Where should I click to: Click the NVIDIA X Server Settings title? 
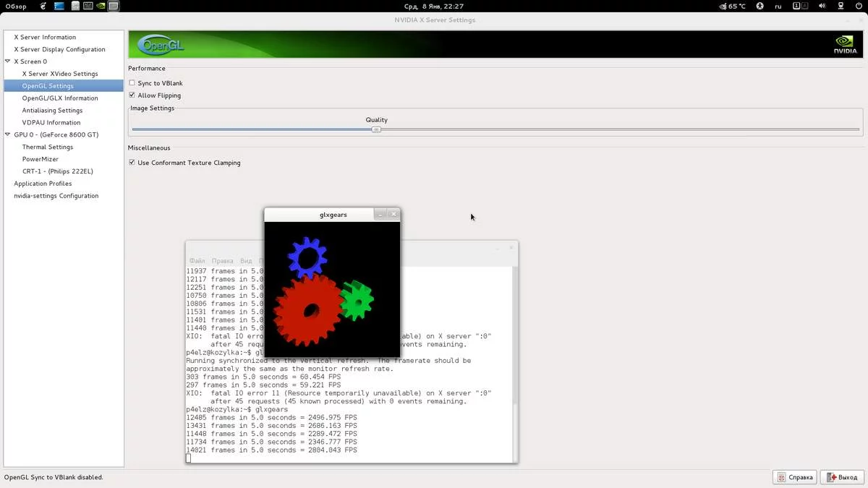pos(435,20)
